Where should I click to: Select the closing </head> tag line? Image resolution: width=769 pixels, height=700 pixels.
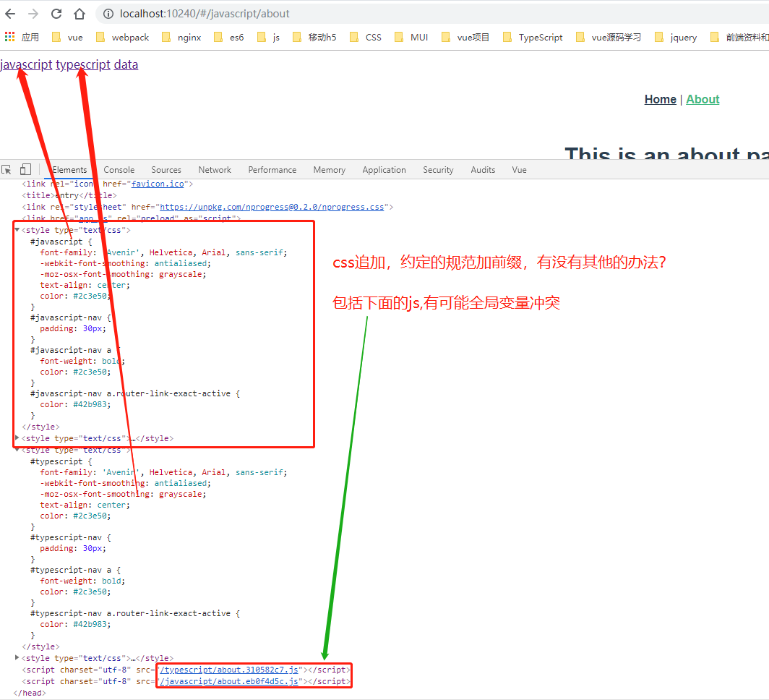point(30,693)
